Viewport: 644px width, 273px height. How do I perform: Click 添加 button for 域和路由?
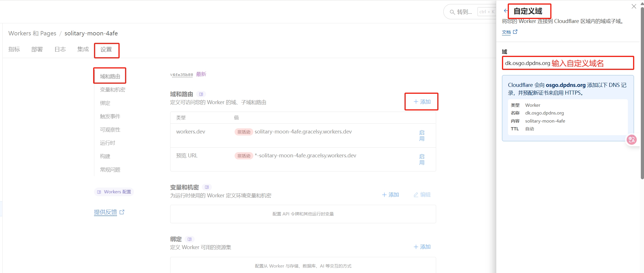point(422,102)
